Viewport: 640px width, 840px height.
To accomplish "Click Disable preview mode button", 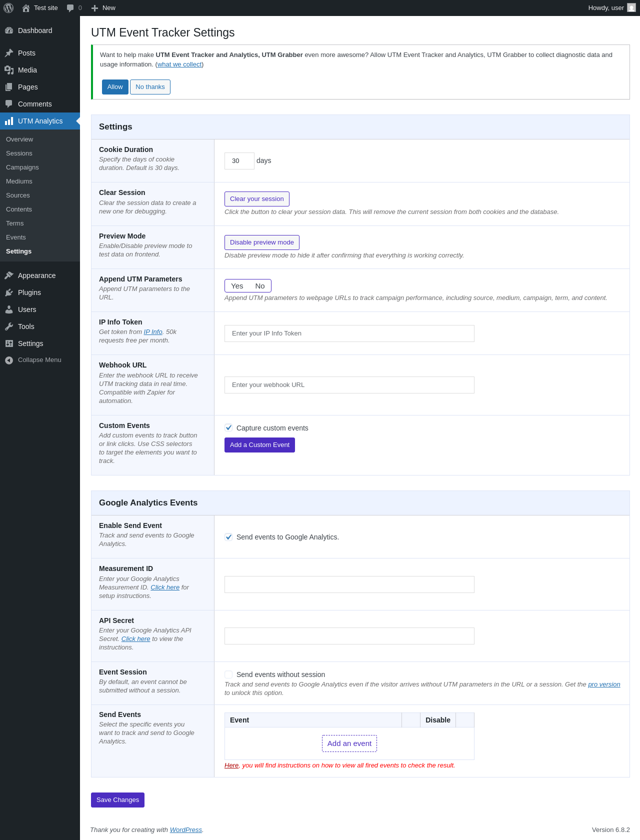I will coord(262,242).
